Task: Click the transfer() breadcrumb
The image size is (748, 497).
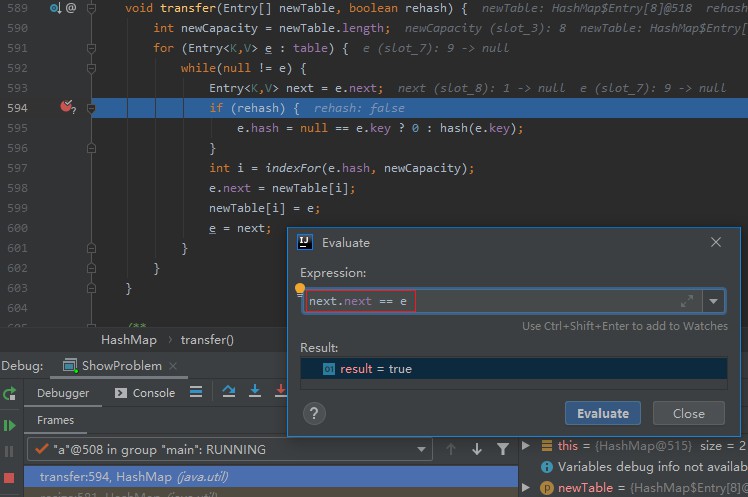Action: [207, 340]
